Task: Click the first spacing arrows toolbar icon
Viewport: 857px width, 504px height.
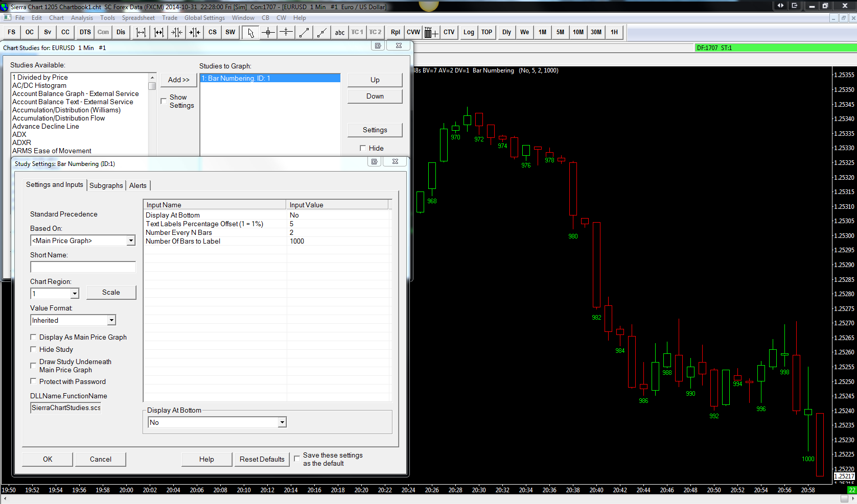Action: [x=141, y=32]
